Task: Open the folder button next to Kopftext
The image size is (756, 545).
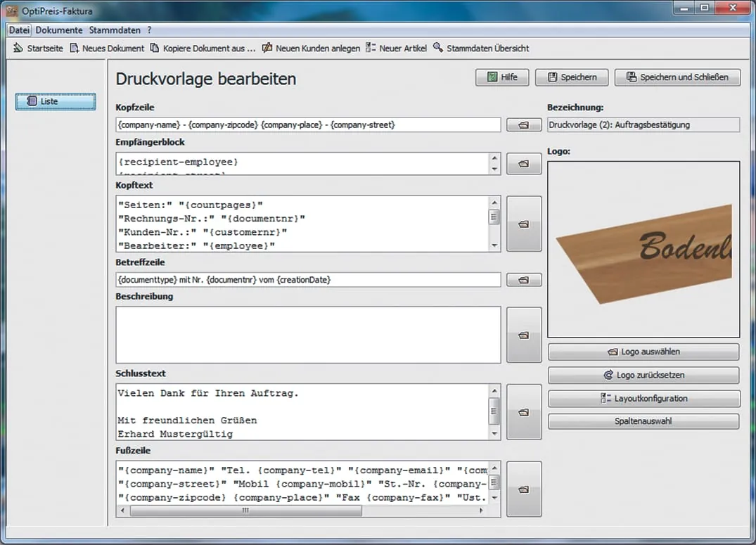Action: (524, 224)
